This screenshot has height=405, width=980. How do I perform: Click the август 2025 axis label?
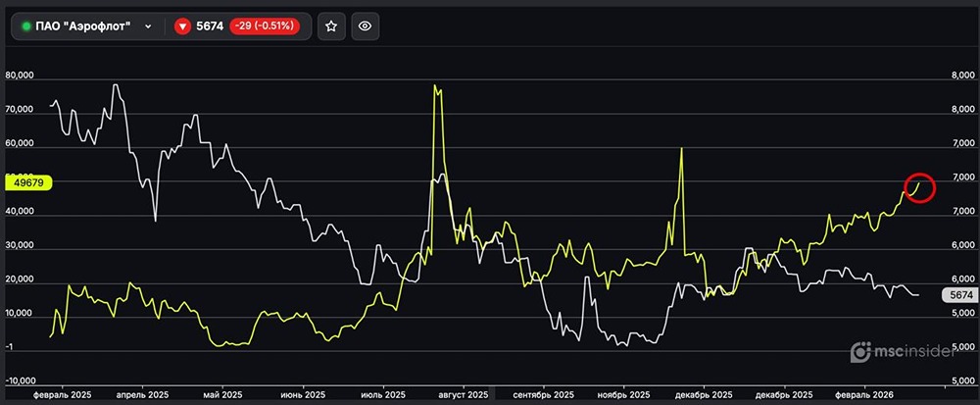click(464, 395)
